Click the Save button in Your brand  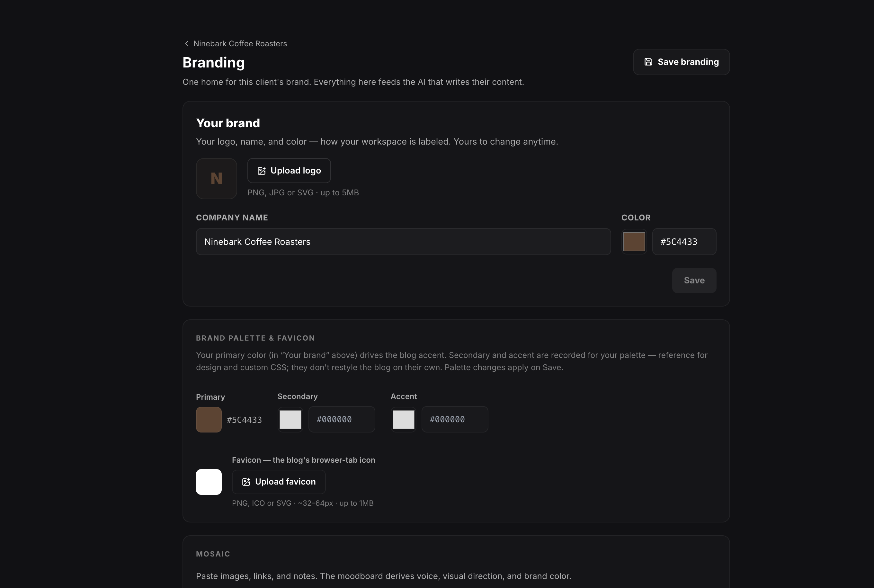(x=694, y=281)
